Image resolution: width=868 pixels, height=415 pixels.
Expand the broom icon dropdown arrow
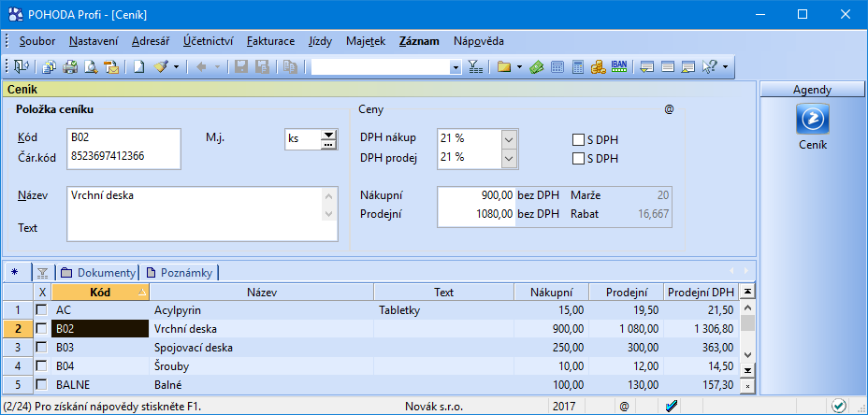[177, 67]
